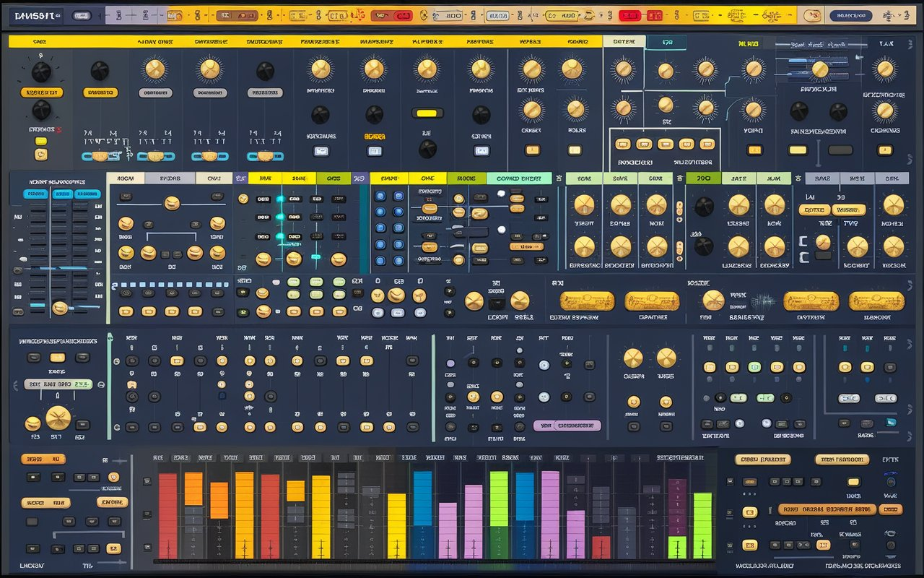Image resolution: width=924 pixels, height=578 pixels.
Task: Click the waveform display beside the gold knob
Action: (763, 301)
